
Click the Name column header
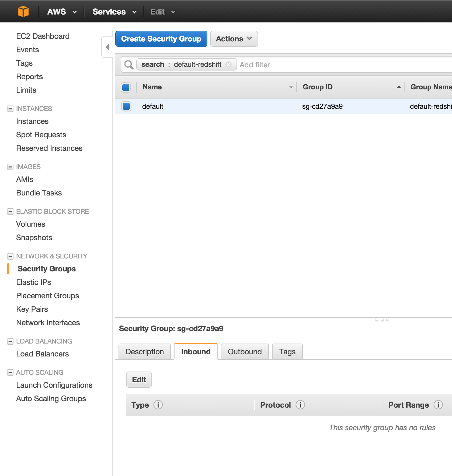click(x=152, y=87)
